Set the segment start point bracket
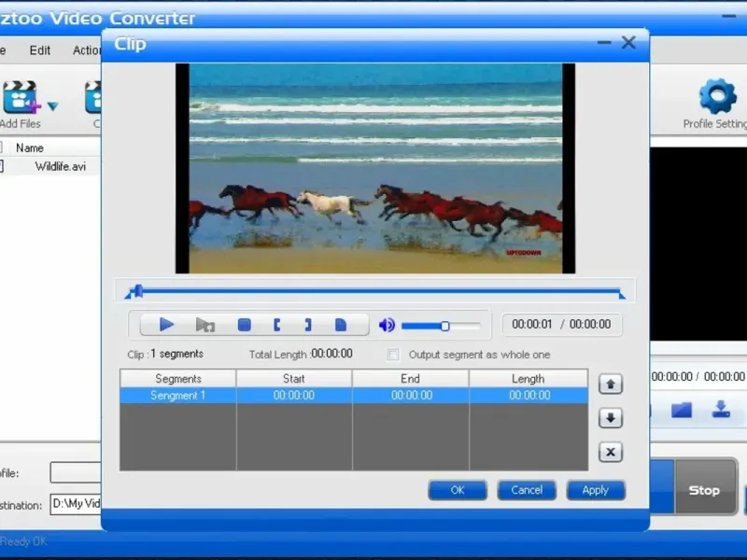747x560 pixels. click(x=277, y=325)
